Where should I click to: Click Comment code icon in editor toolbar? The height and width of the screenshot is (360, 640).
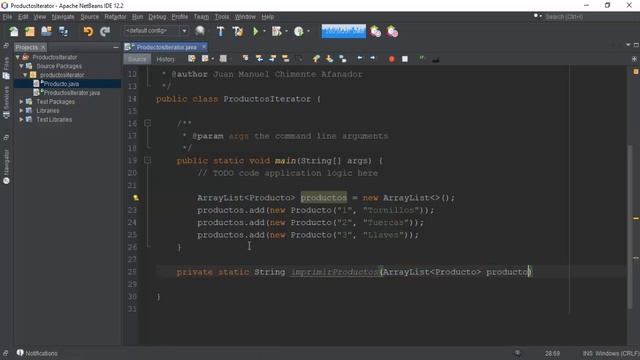[x=422, y=59]
